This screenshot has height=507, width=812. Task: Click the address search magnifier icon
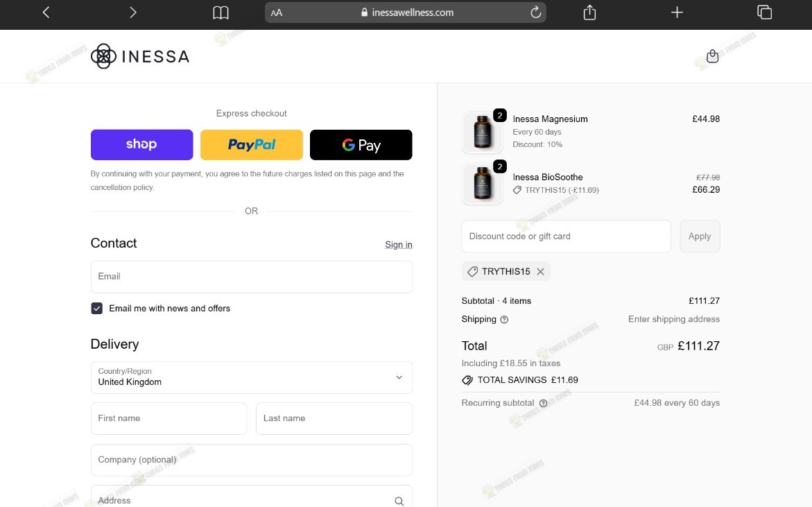(399, 501)
